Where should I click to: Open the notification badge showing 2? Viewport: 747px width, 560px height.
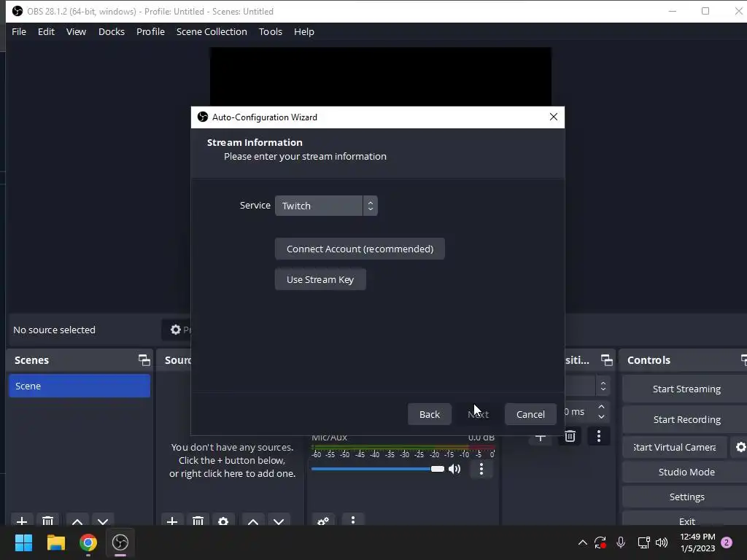[x=727, y=542]
